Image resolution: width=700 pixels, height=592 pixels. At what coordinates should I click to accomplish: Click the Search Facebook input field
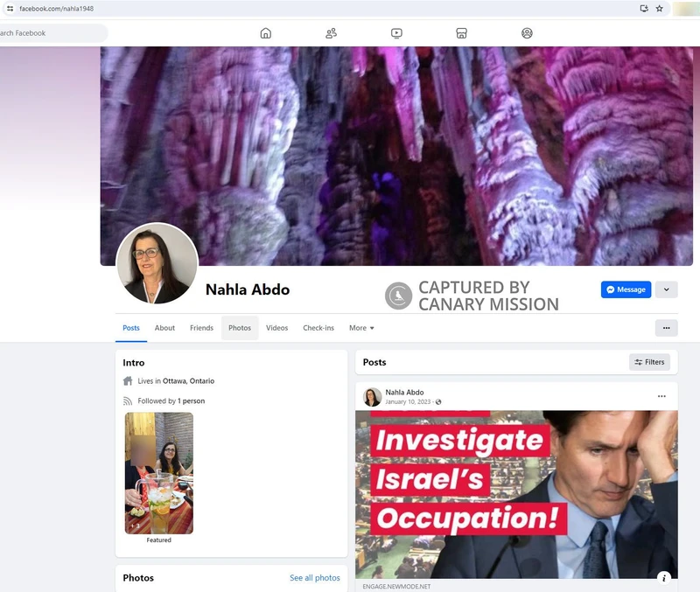tap(52, 33)
